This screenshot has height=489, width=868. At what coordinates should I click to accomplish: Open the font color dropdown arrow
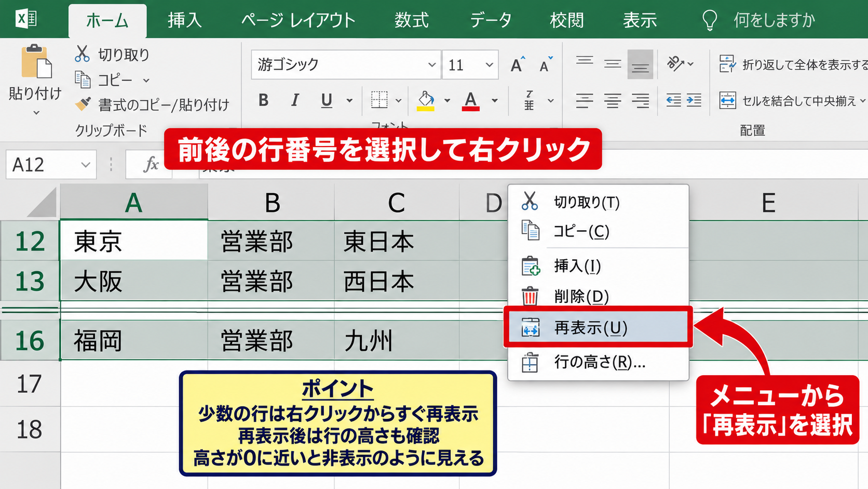tap(495, 100)
